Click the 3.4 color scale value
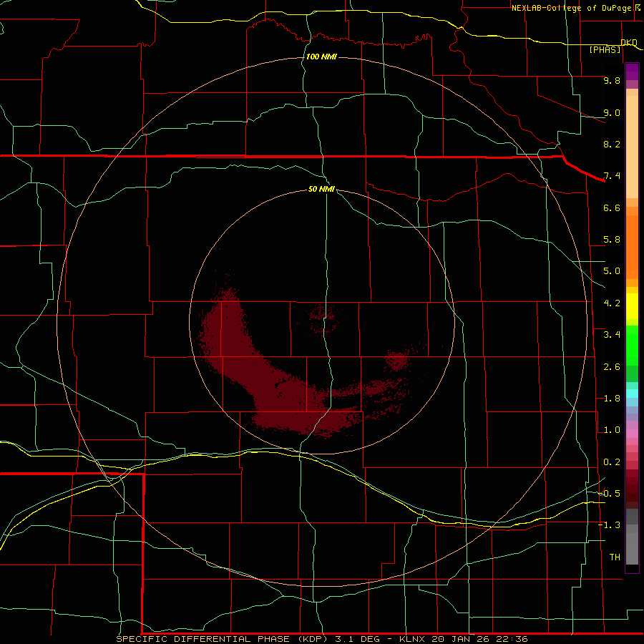 [x=612, y=335]
